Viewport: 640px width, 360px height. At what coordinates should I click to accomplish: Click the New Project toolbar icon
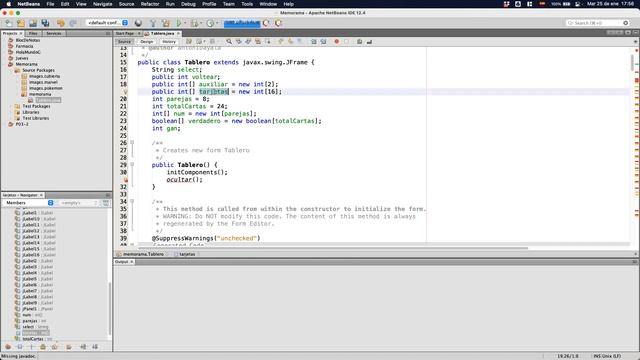[21, 23]
